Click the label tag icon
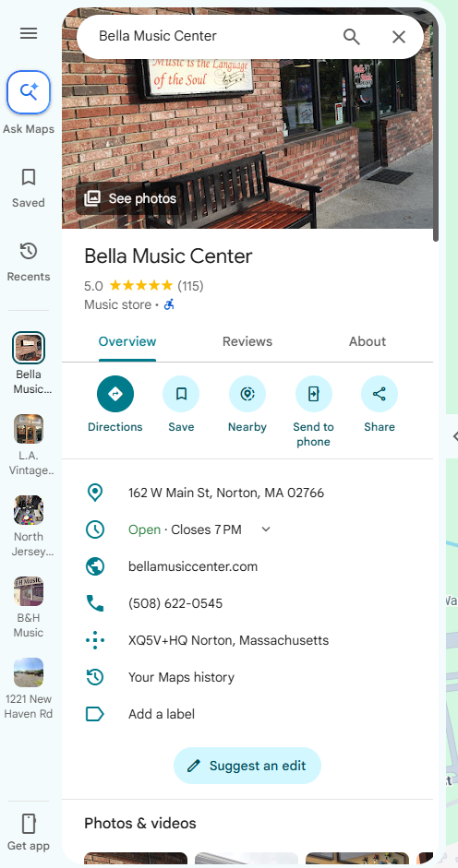 pyautogui.click(x=95, y=714)
